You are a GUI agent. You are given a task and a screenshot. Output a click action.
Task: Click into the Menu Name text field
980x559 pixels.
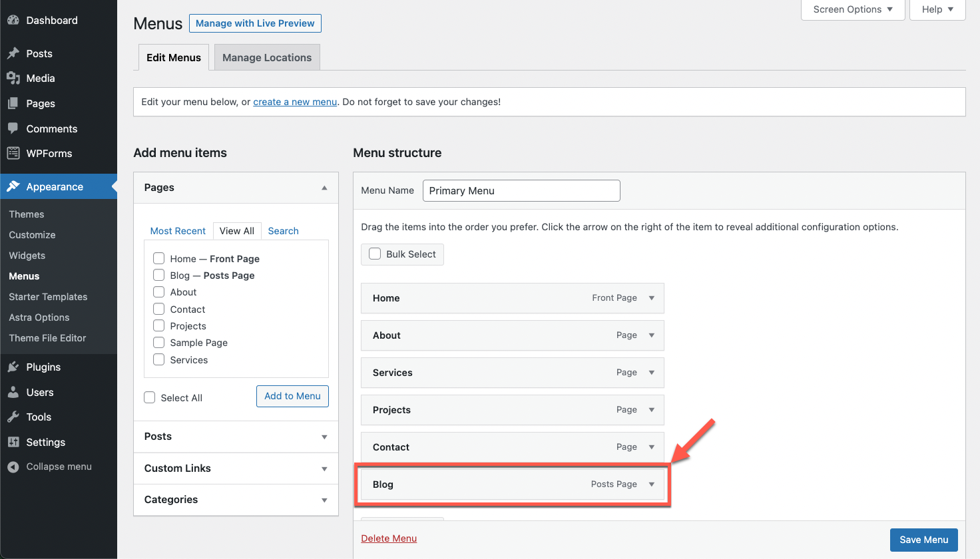(x=521, y=190)
